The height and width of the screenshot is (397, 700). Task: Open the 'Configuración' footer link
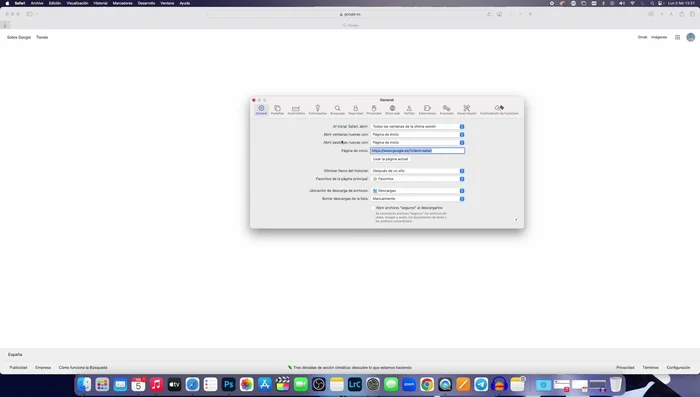coord(678,368)
